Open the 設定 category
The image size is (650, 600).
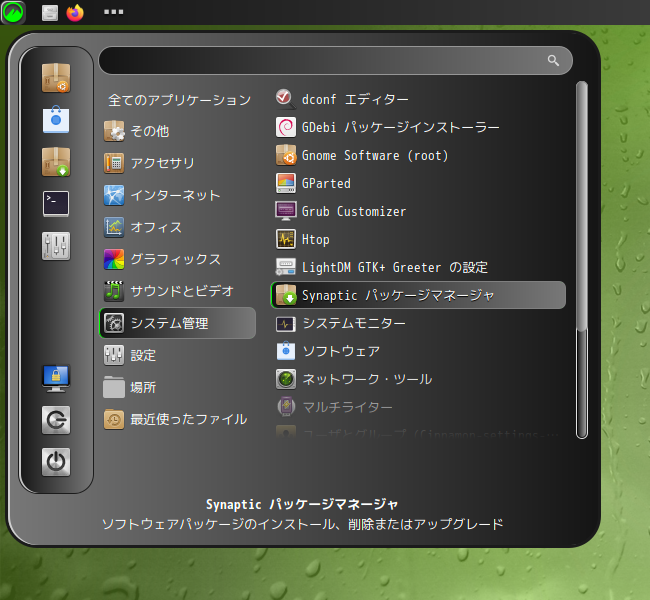(x=177, y=355)
